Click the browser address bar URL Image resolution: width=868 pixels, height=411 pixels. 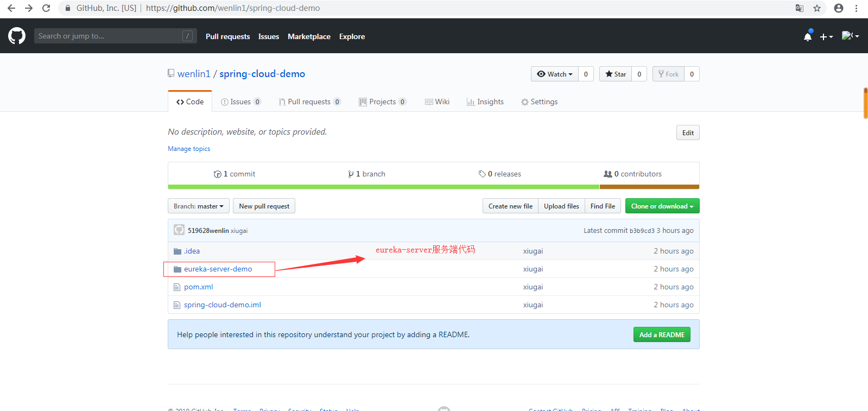233,8
